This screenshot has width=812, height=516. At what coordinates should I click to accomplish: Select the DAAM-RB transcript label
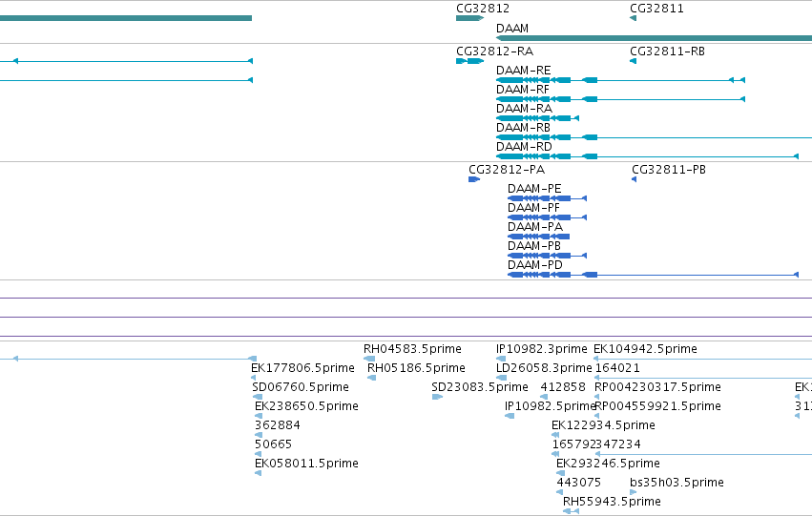(x=523, y=128)
